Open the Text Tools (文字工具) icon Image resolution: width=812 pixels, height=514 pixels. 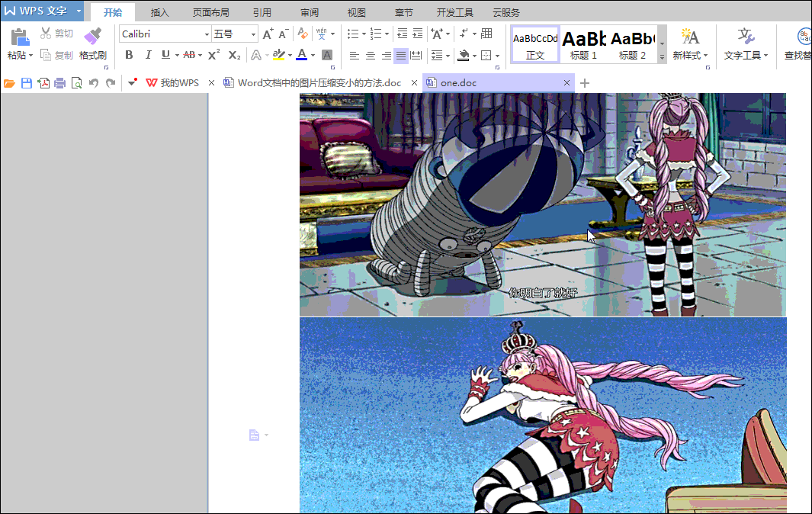[x=746, y=37]
